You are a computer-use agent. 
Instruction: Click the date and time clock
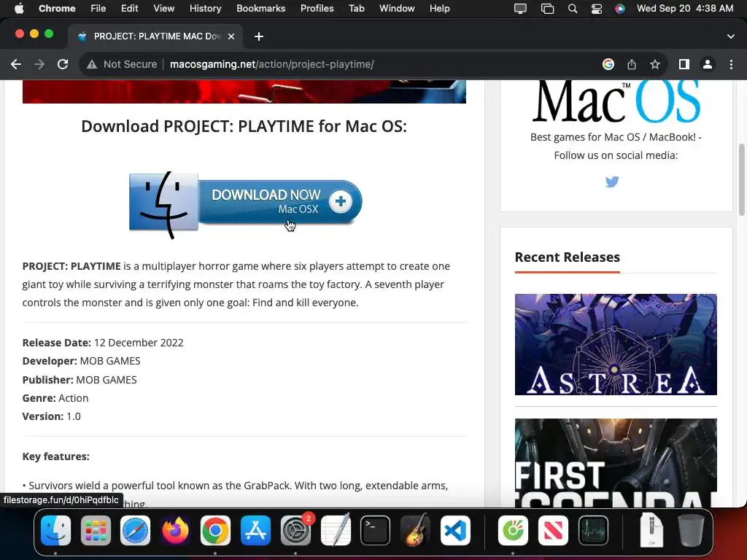coord(685,9)
